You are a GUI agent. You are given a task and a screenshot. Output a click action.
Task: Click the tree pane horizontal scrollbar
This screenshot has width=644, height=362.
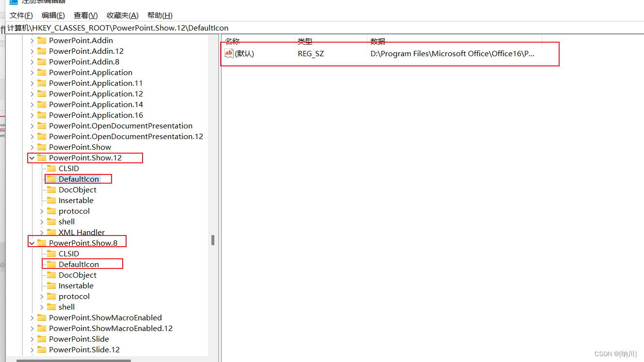74,360
